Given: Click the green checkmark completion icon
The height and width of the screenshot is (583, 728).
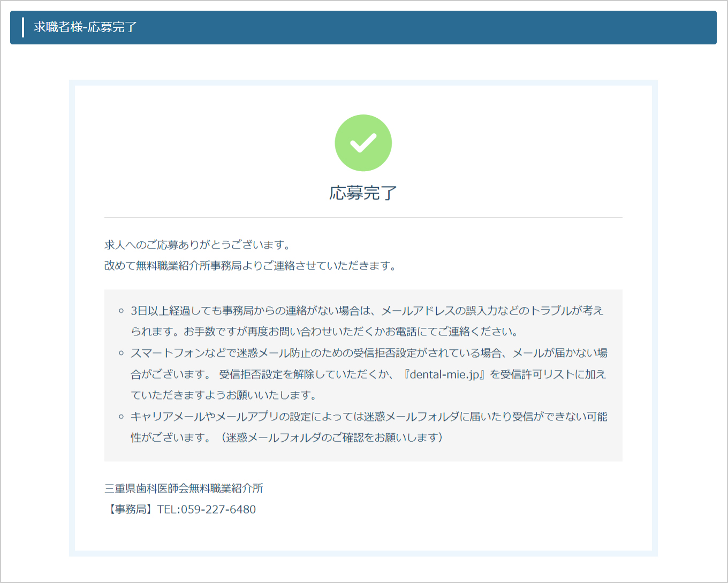Looking at the screenshot, I should 363,143.
